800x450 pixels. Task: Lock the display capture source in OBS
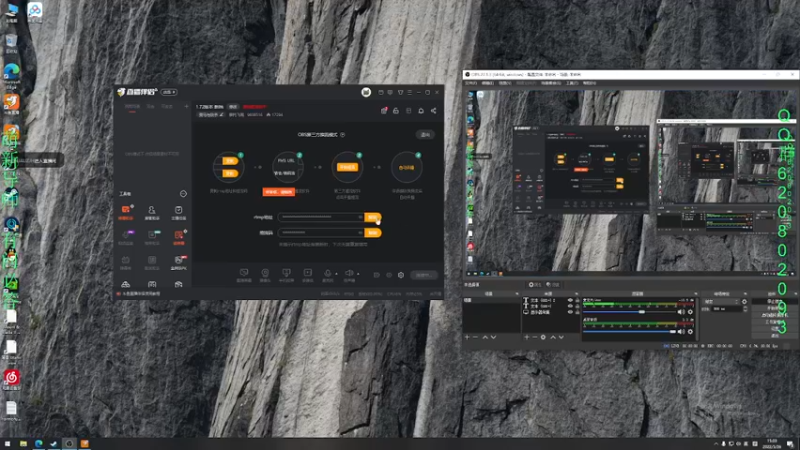pos(578,312)
